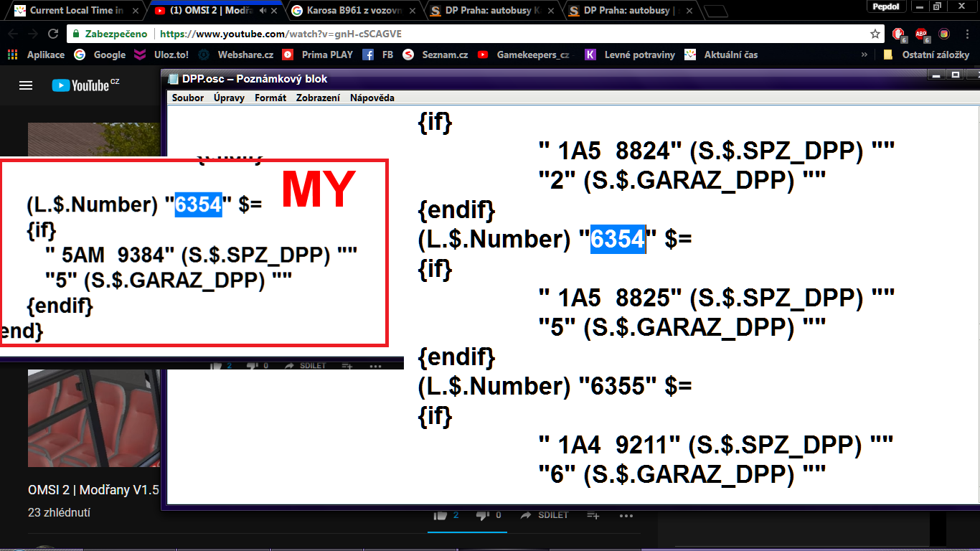Switch to the Karosa B961 tab

coord(352,11)
